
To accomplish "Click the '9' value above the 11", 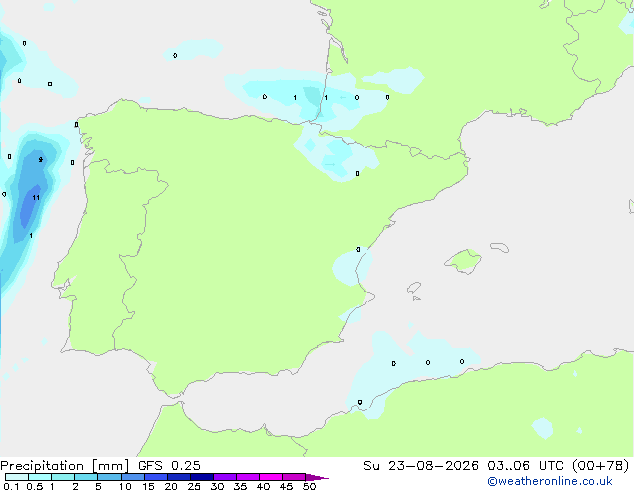I will (40, 160).
